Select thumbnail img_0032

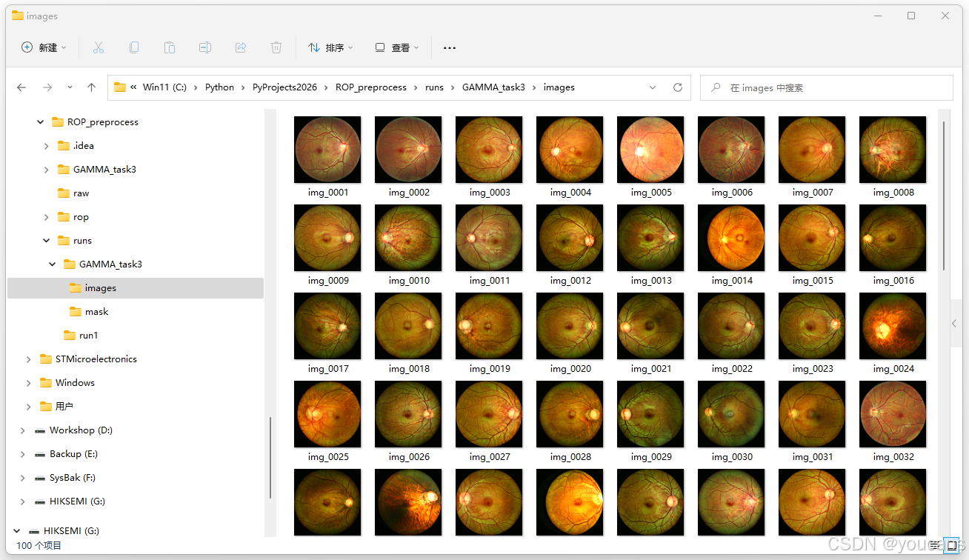pyautogui.click(x=893, y=413)
